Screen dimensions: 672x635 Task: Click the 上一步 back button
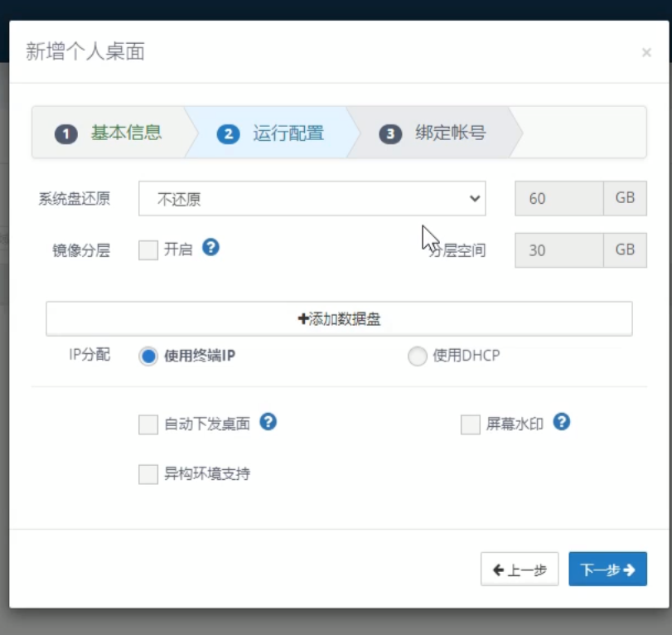(520, 570)
